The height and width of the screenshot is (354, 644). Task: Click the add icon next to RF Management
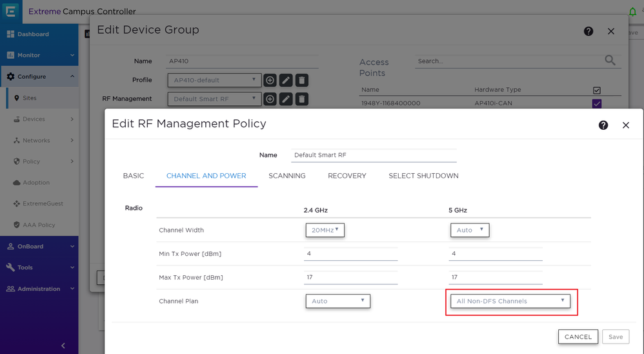point(270,99)
